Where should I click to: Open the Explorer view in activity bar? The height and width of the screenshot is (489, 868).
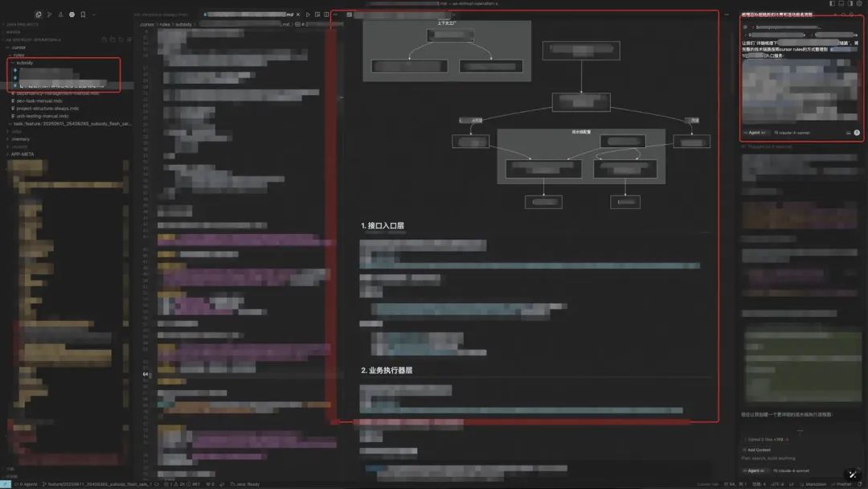coord(38,14)
